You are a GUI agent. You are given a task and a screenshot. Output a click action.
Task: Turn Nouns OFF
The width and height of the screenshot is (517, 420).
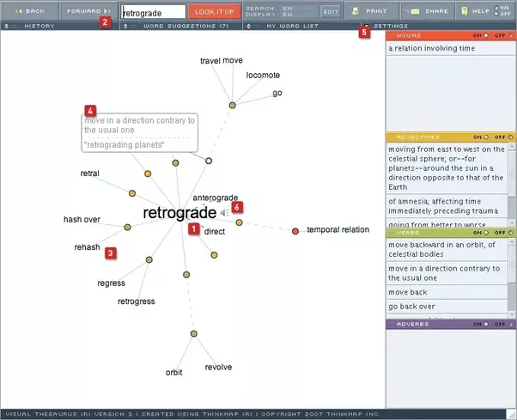click(x=510, y=35)
